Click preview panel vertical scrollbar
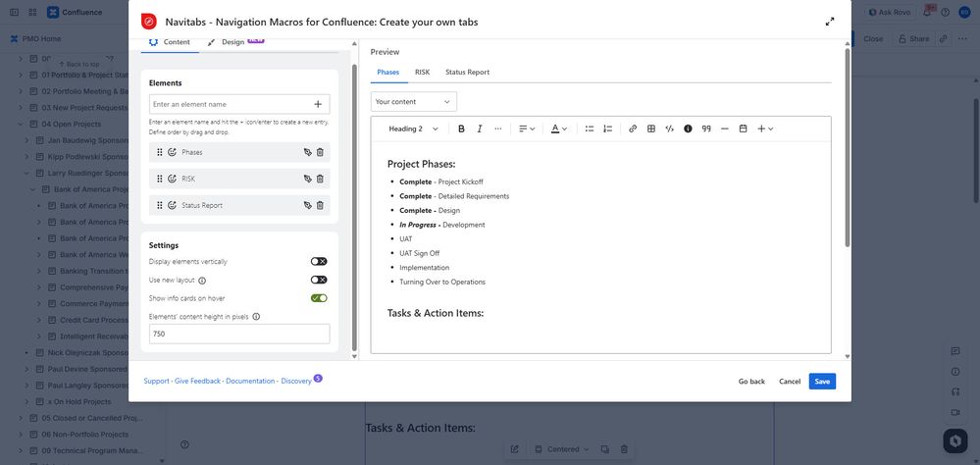 tap(848, 147)
